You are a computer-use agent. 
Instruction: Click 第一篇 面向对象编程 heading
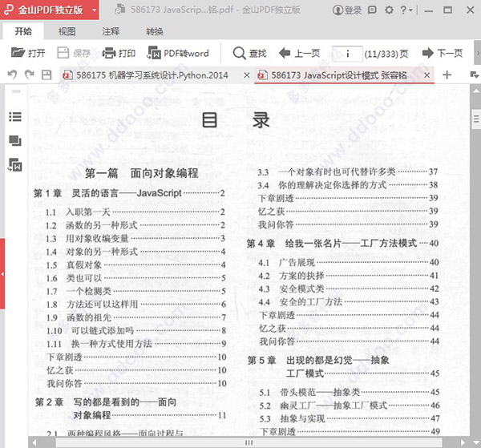(x=141, y=173)
